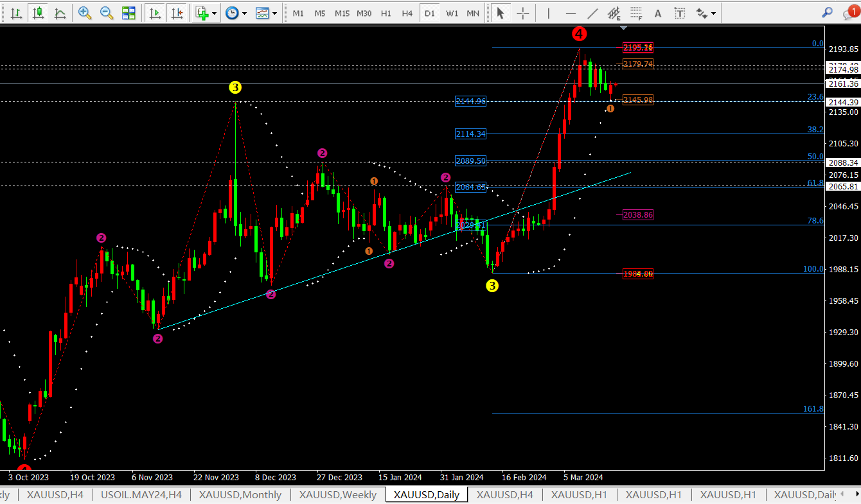The image size is (861, 504).
Task: Draw a vertical line with toolbar tool
Action: click(548, 13)
